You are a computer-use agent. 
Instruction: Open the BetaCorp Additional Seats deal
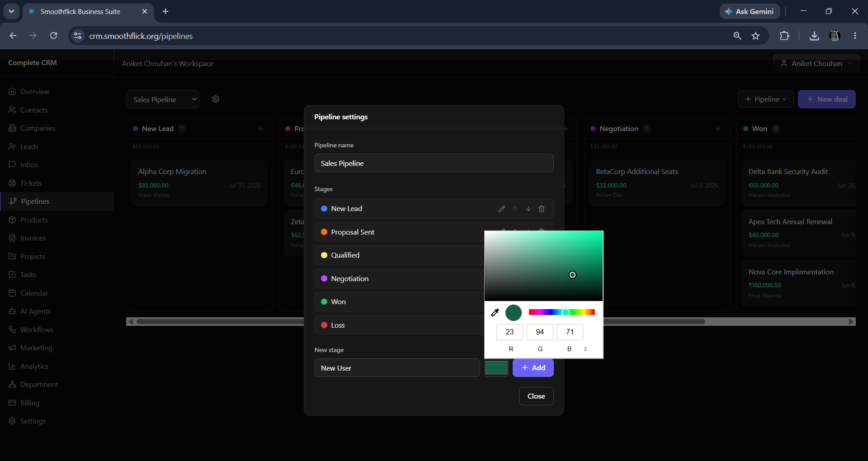click(657, 183)
